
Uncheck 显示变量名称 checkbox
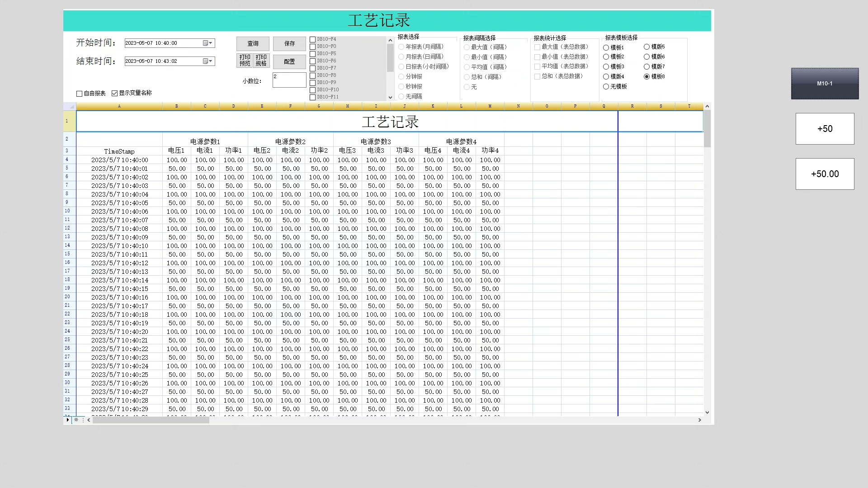115,93
